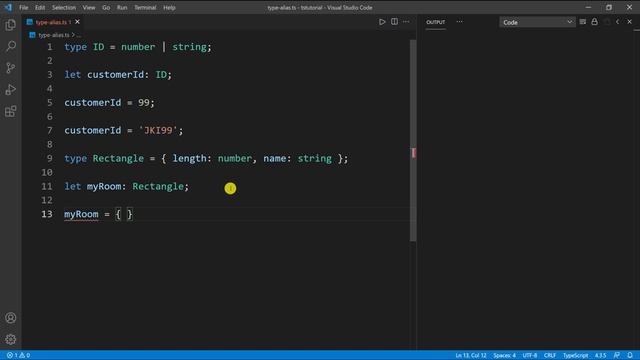Click UTF-8 encoding in status bar

point(530,356)
